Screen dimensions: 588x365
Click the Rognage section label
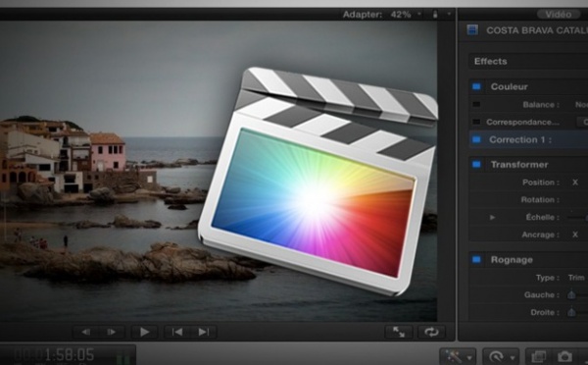point(512,259)
